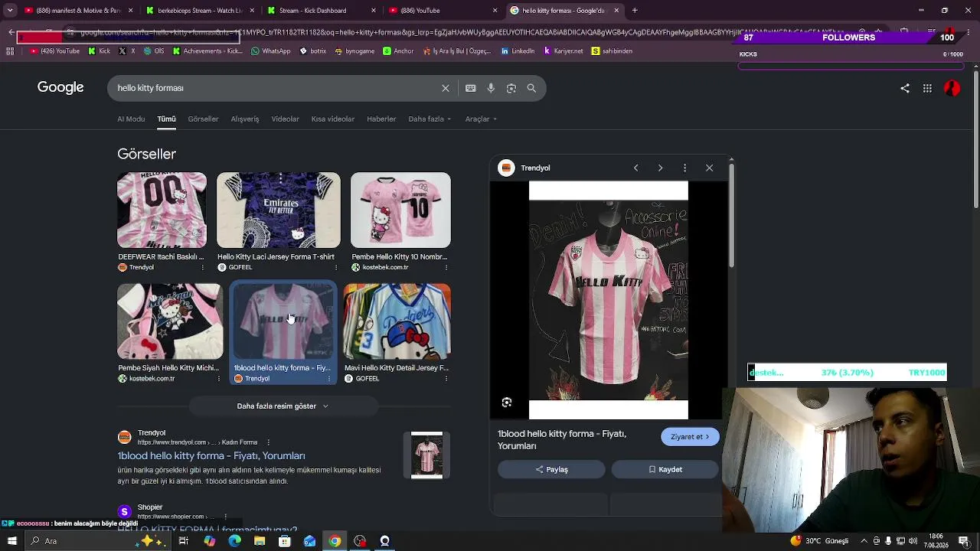This screenshot has height=551, width=980.
Task: Open the bynogame bookmark
Action: tap(354, 51)
